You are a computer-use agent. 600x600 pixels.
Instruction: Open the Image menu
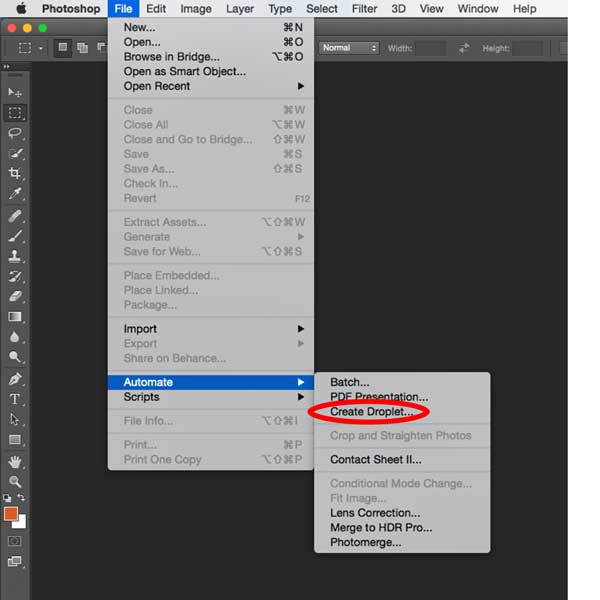[196, 8]
